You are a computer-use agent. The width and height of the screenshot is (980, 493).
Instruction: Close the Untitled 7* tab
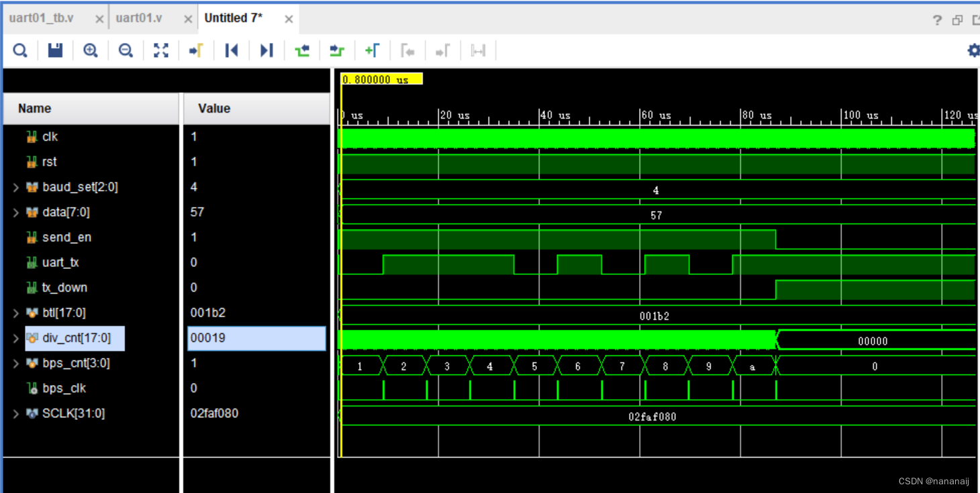[x=289, y=19]
